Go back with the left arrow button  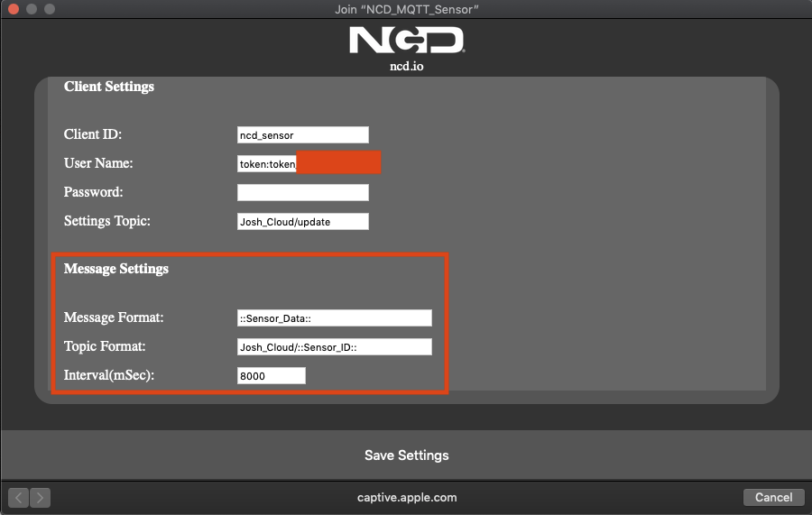(x=19, y=497)
